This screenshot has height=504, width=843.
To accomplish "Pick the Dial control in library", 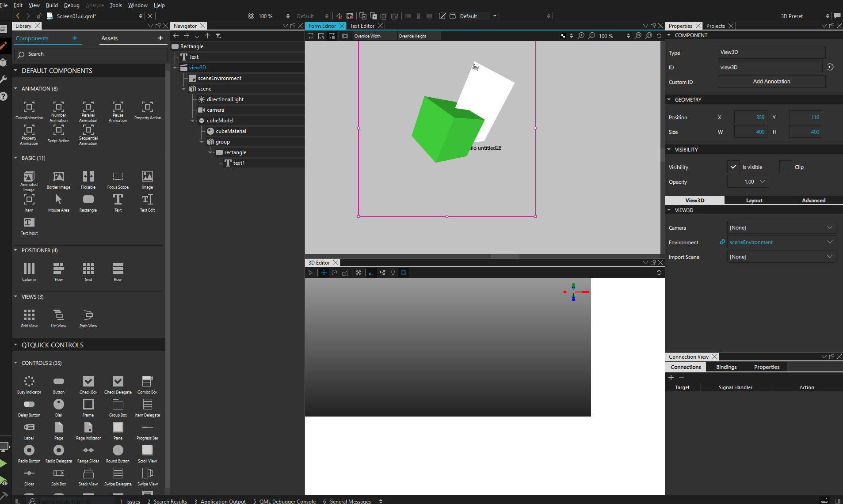I will click(58, 405).
